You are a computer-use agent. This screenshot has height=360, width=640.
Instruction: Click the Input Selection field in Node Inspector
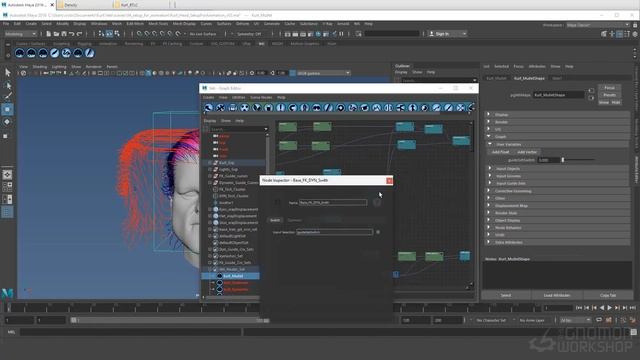(334, 232)
